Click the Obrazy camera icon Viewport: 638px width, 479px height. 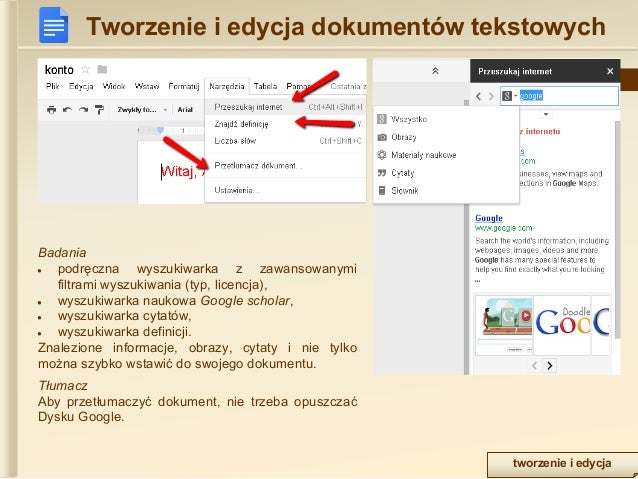(x=382, y=137)
